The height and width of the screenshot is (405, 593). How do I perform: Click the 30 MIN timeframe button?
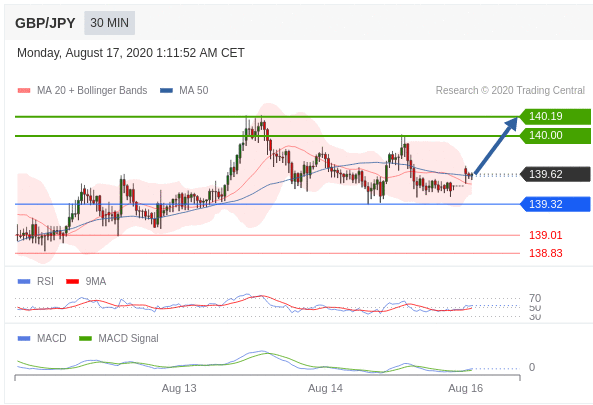[x=109, y=23]
